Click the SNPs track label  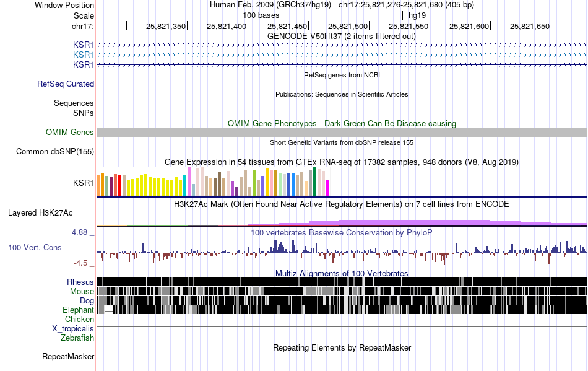pos(84,113)
